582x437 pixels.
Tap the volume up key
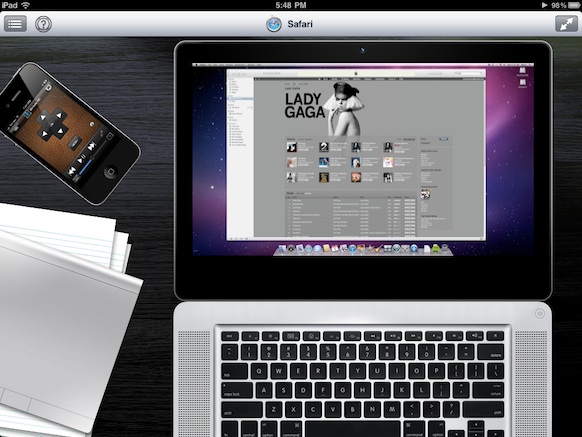(x=474, y=336)
